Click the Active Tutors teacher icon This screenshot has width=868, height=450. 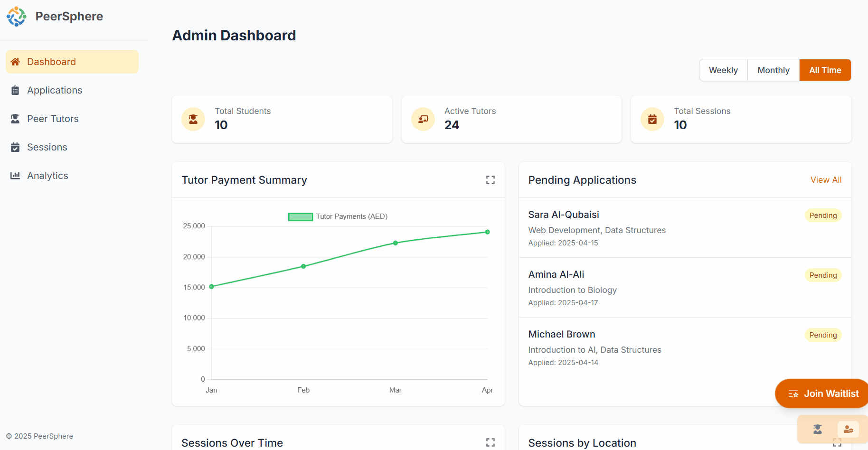click(423, 119)
